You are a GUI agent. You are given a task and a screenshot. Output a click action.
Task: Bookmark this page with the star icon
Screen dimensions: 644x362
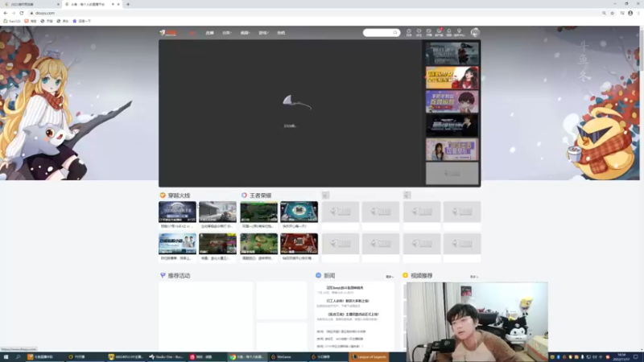tap(612, 13)
